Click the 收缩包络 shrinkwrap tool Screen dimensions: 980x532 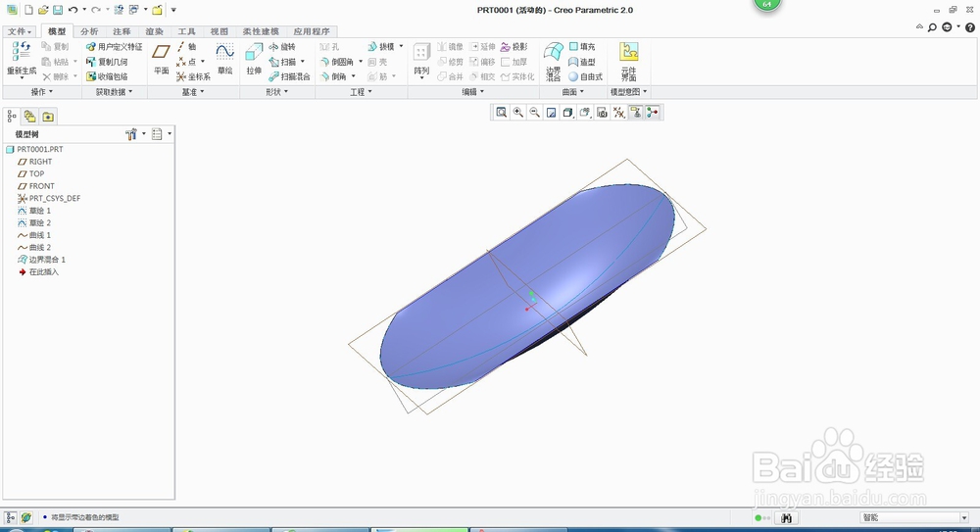click(107, 76)
